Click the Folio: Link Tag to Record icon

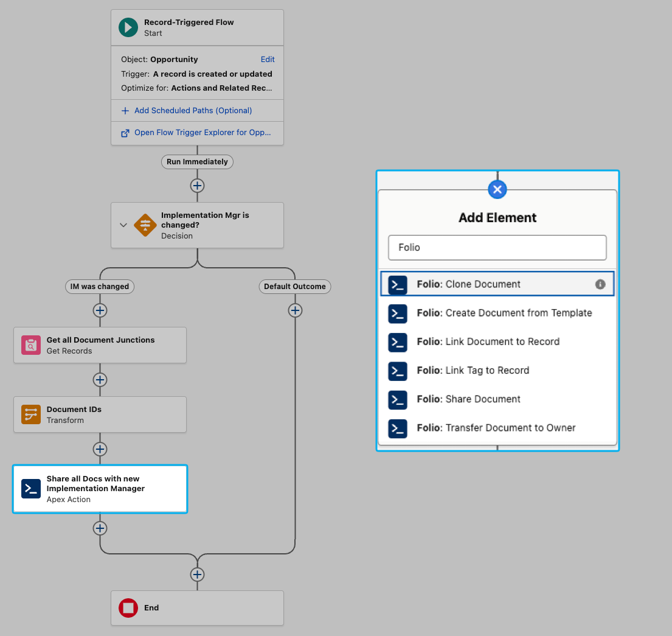(398, 371)
